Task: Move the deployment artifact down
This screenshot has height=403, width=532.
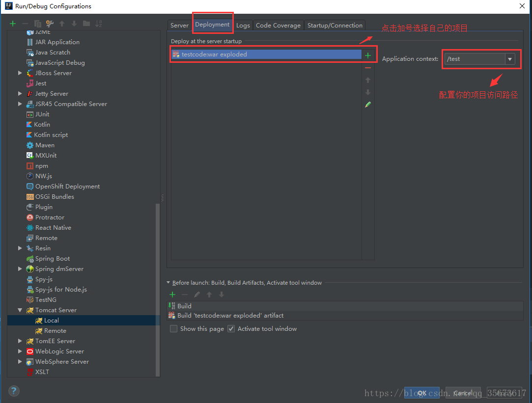Action: [x=368, y=92]
